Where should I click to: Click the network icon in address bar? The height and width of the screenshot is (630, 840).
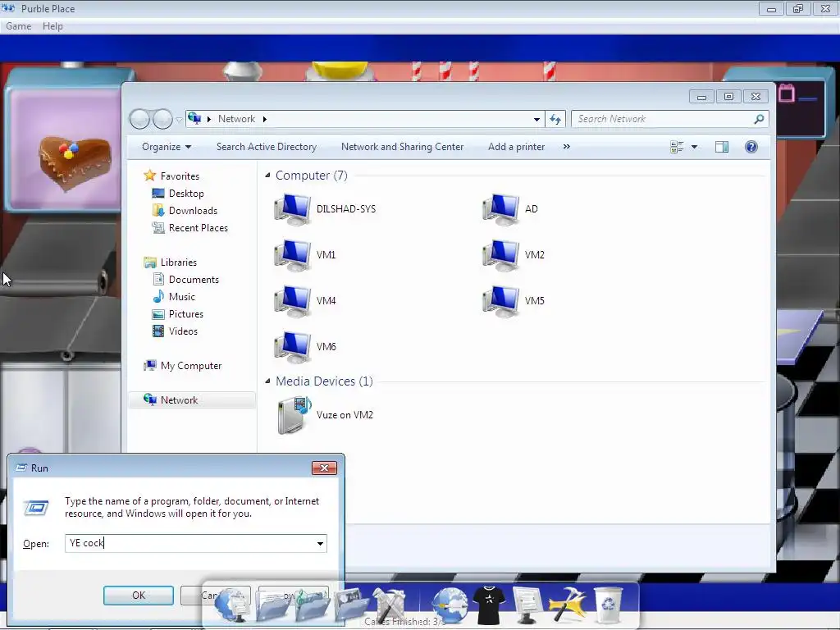pos(194,118)
